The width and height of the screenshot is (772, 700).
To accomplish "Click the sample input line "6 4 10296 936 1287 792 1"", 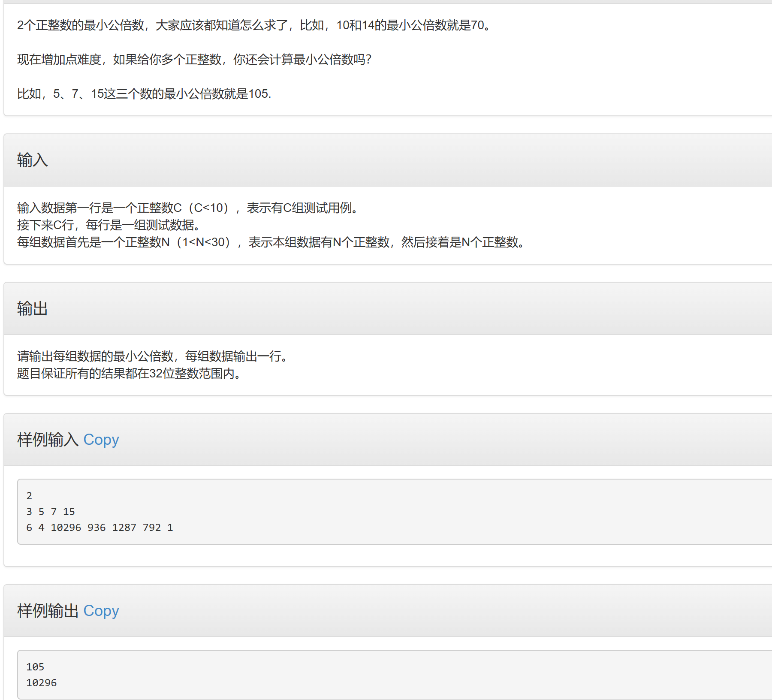I will click(x=100, y=528).
